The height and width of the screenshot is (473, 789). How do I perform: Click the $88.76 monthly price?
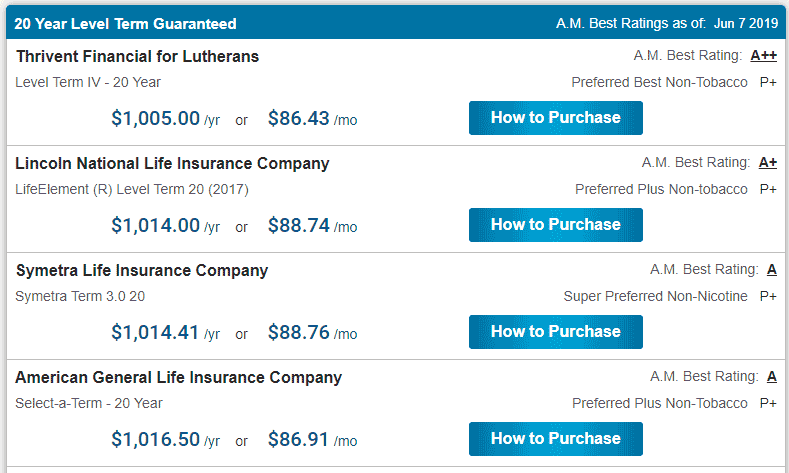pos(298,333)
